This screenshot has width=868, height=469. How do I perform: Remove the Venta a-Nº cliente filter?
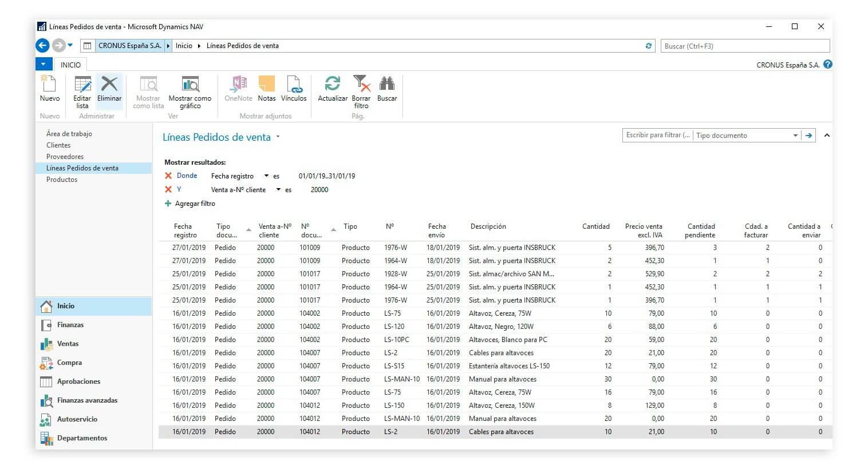pyautogui.click(x=168, y=190)
